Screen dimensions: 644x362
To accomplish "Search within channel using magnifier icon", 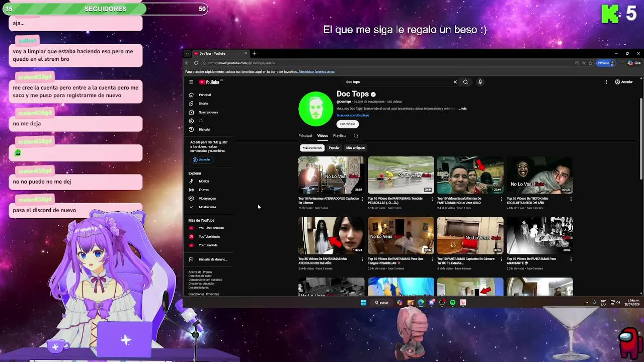I will [356, 136].
